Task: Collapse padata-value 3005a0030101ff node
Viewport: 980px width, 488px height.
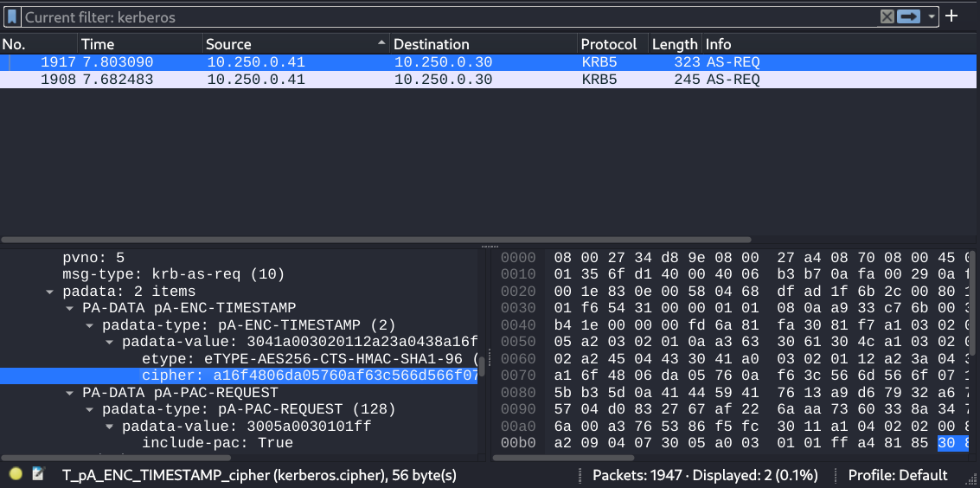Action: pos(111,427)
